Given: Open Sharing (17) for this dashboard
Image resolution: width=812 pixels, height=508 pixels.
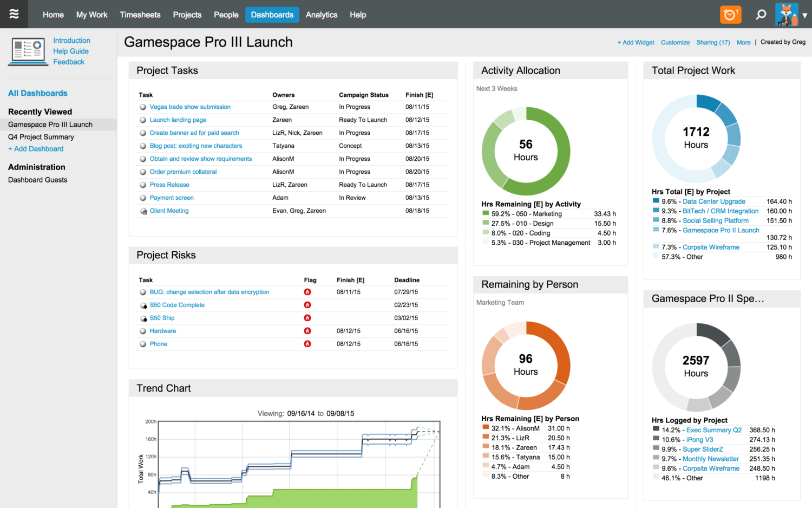Looking at the screenshot, I should [713, 42].
